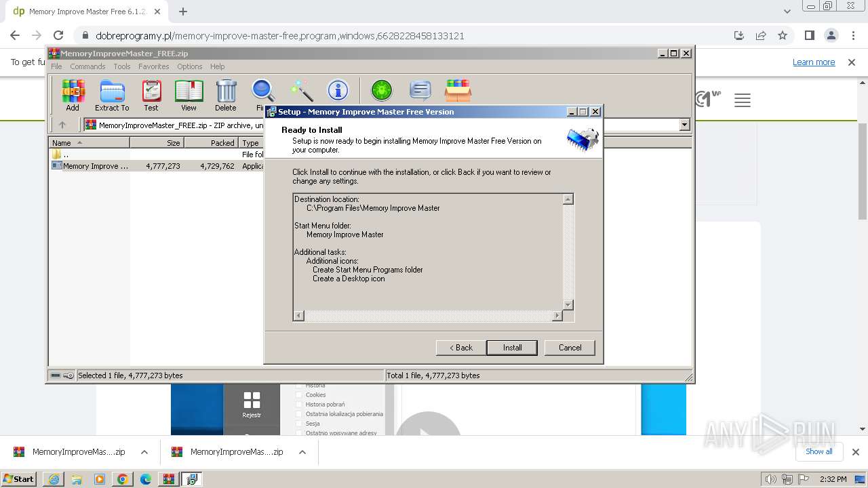The image size is (868, 488).
Task: Dismiss the Chrome info bar
Action: [852, 62]
